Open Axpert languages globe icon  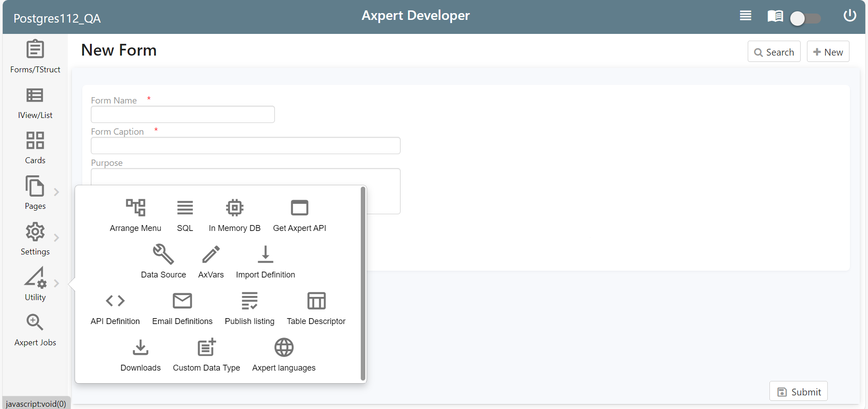[284, 348]
